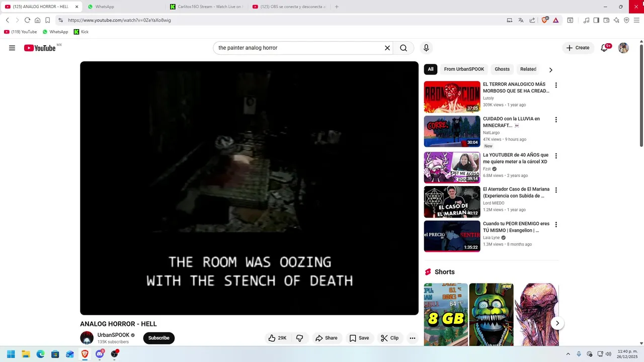
Task: Open OBS Studio from the taskbar
Action: [115, 354]
